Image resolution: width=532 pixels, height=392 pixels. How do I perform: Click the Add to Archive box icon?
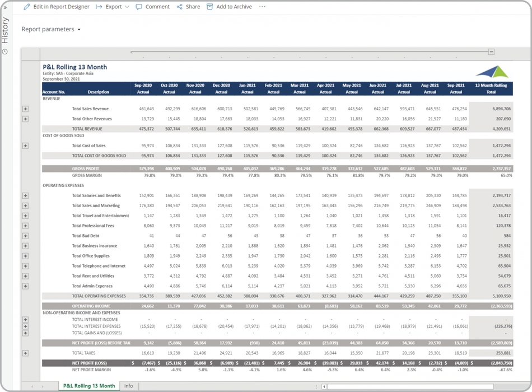(x=210, y=7)
